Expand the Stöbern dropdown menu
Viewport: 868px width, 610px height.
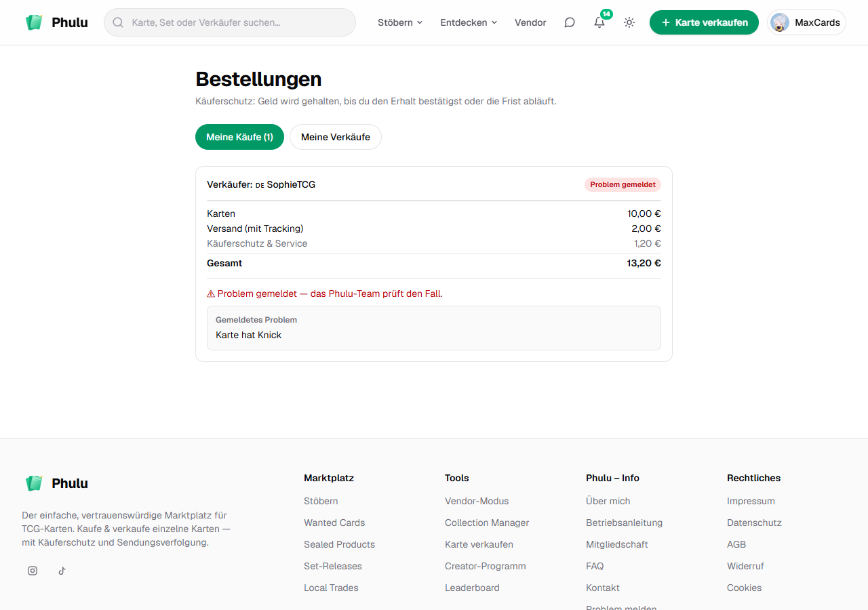click(400, 22)
